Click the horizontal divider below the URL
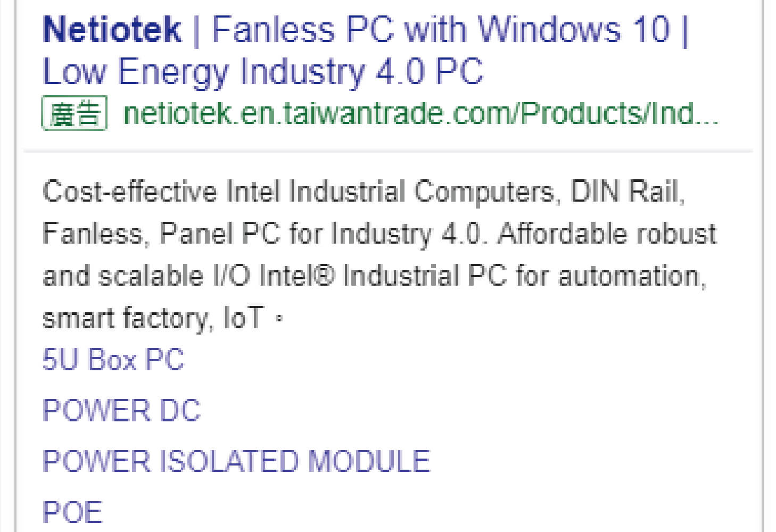The image size is (776, 532). (x=388, y=152)
